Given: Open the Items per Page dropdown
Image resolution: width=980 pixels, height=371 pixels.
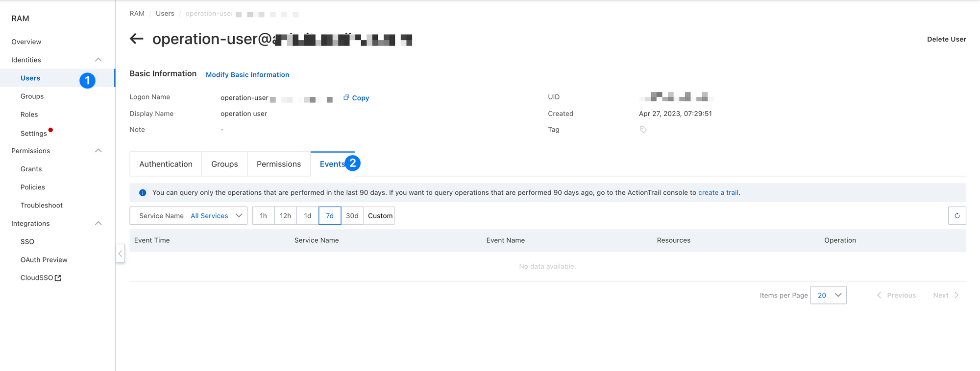Looking at the screenshot, I should click(x=828, y=295).
